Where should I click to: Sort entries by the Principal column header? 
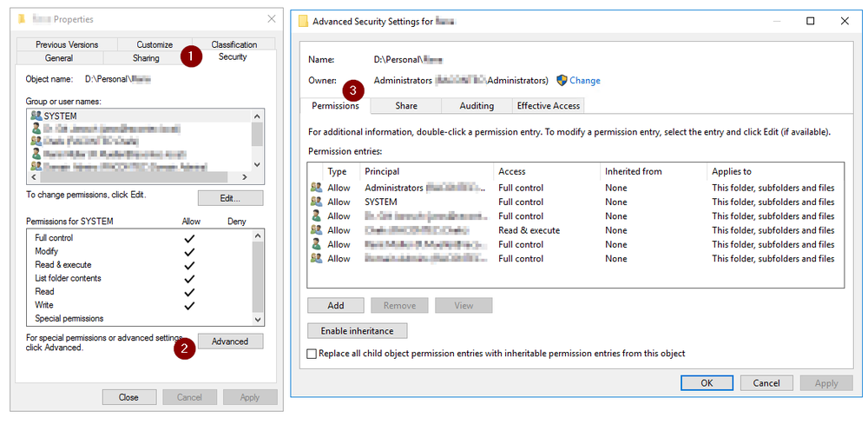pos(382,171)
